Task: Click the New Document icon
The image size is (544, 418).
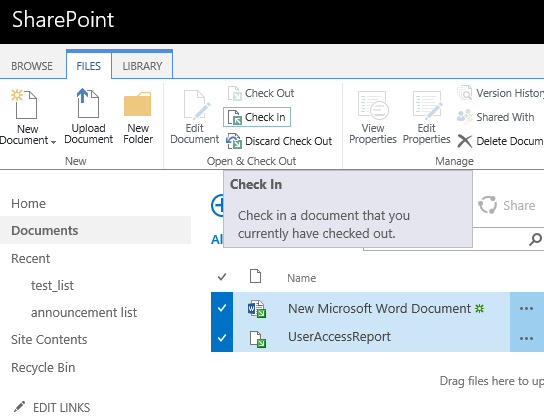Action: point(24,104)
